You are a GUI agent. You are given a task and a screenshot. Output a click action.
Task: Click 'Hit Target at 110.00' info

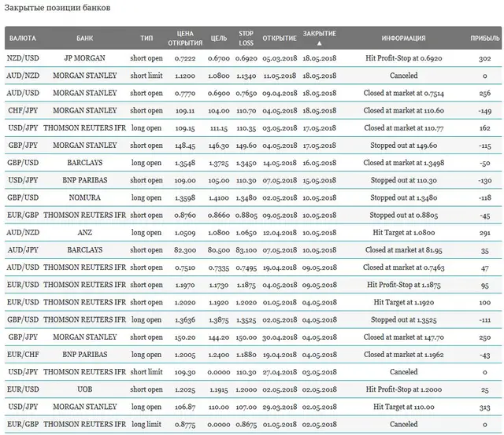click(x=404, y=407)
